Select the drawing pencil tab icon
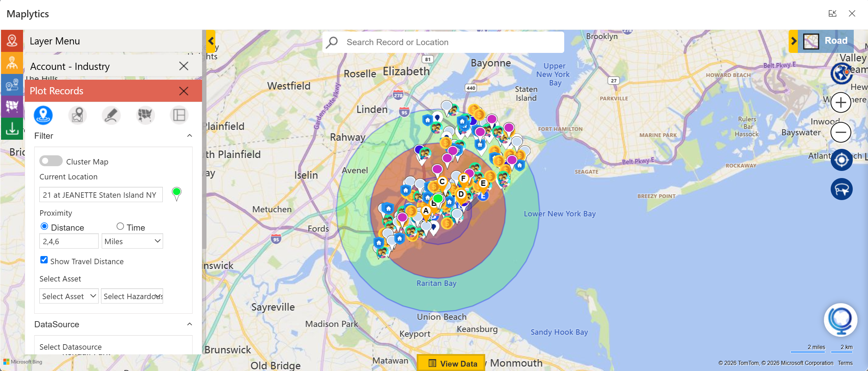The image size is (868, 371). pyautogui.click(x=111, y=115)
